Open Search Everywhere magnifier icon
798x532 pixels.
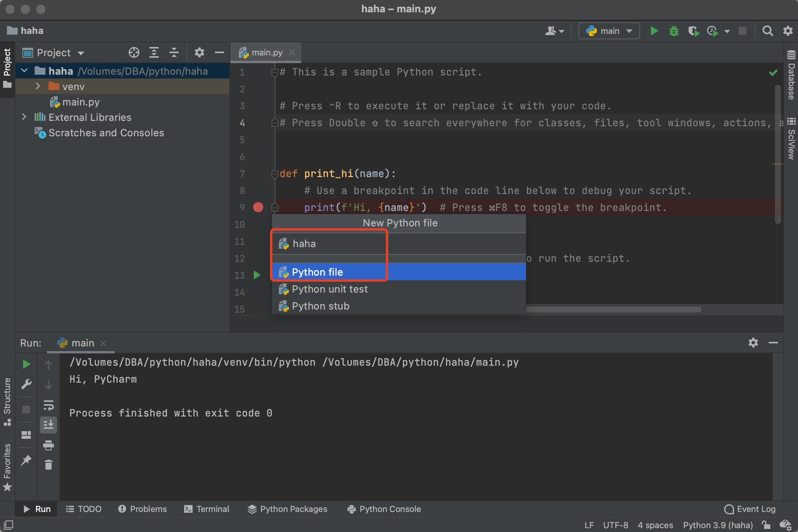click(x=768, y=31)
